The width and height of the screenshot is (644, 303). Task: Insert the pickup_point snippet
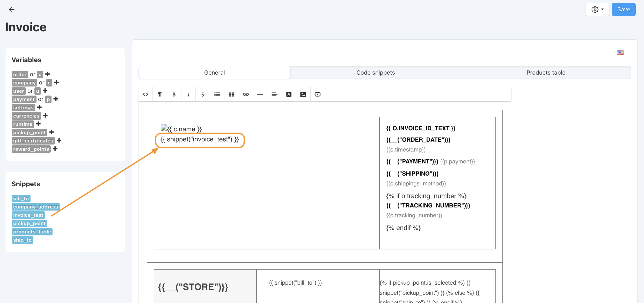click(x=29, y=223)
